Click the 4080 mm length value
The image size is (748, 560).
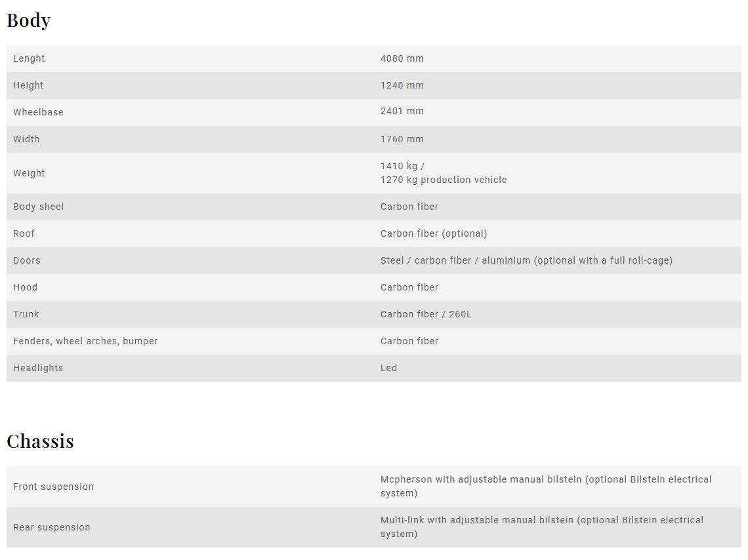(402, 58)
